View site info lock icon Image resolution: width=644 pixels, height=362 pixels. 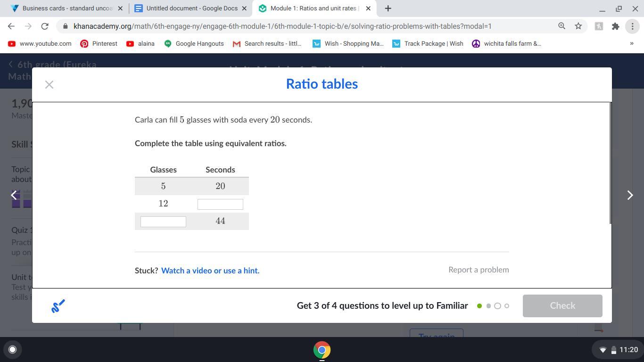65,26
